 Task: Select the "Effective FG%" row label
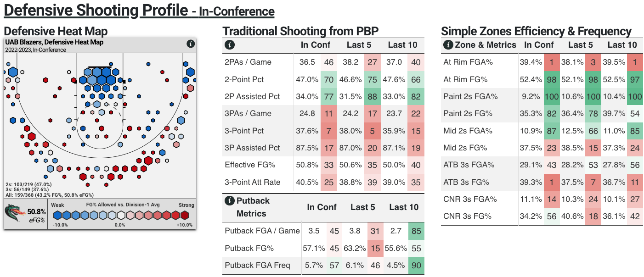point(249,165)
